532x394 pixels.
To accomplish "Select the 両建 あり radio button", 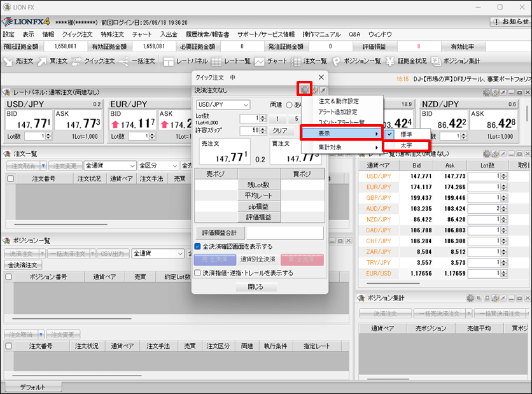I will 289,105.
